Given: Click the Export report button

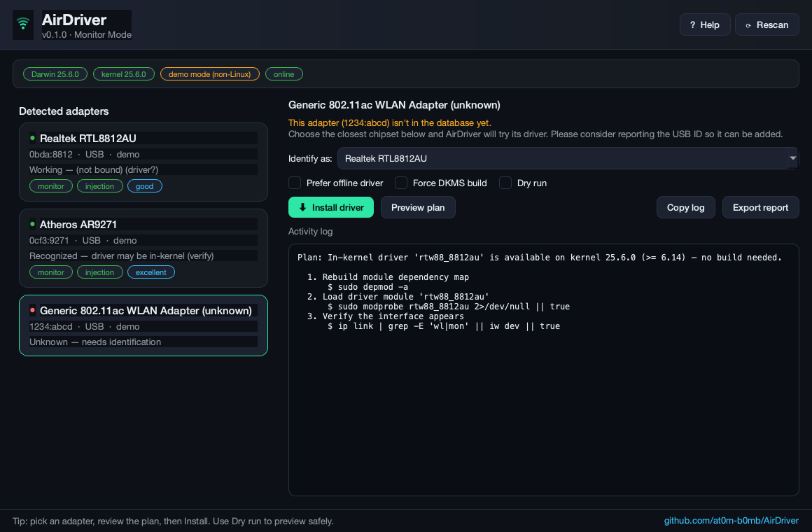Looking at the screenshot, I should coord(760,207).
